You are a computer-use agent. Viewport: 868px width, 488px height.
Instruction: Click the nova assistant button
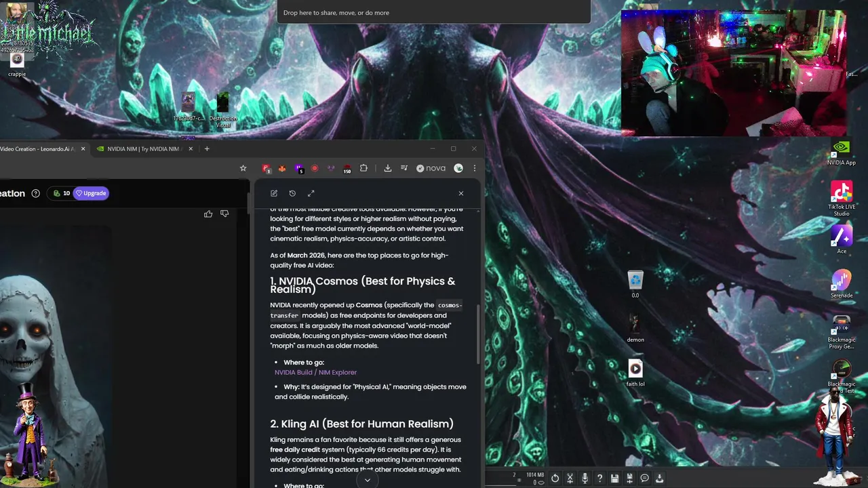coord(431,168)
